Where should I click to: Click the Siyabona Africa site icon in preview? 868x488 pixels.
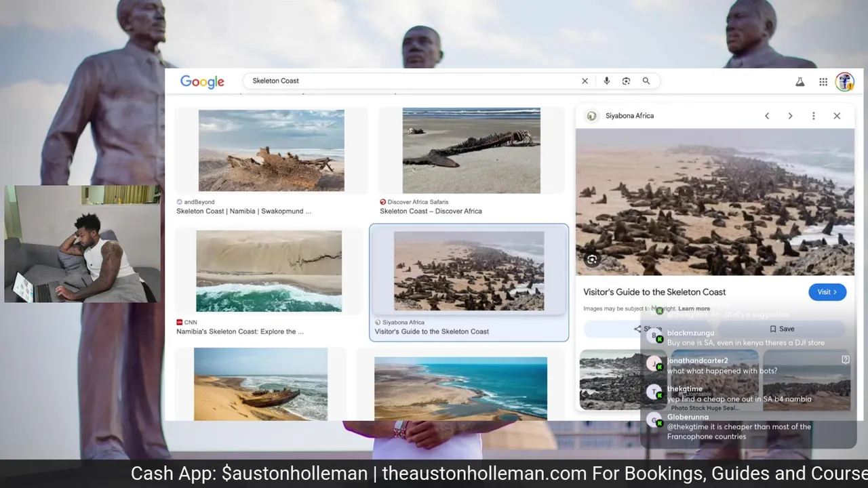pyautogui.click(x=591, y=116)
